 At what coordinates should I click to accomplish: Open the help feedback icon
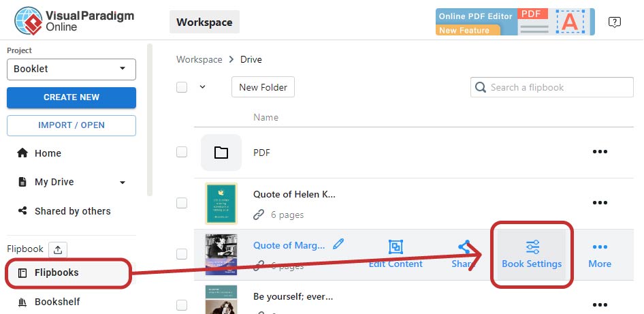[x=614, y=22]
